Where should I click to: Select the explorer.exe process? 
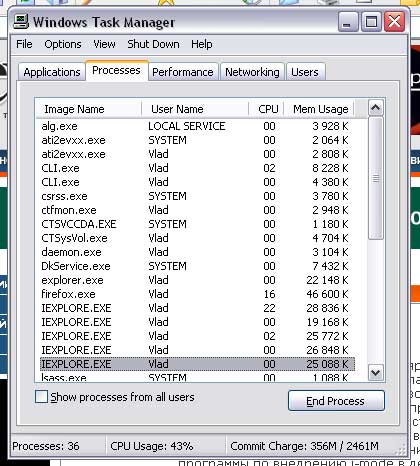coord(197,280)
